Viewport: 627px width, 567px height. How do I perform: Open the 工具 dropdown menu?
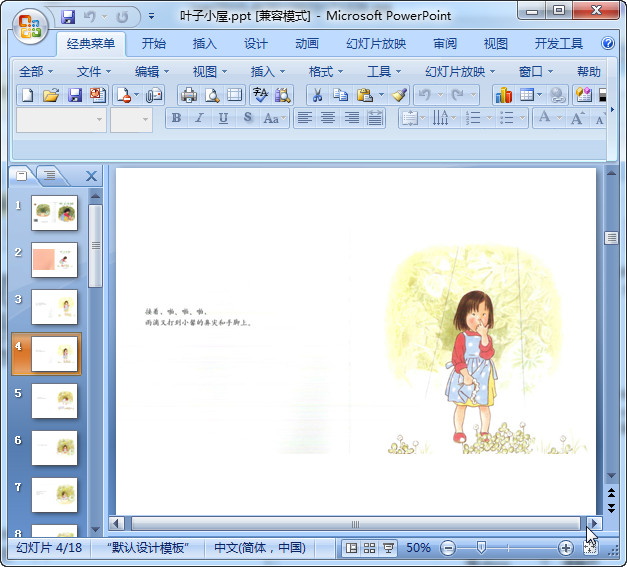pos(384,72)
